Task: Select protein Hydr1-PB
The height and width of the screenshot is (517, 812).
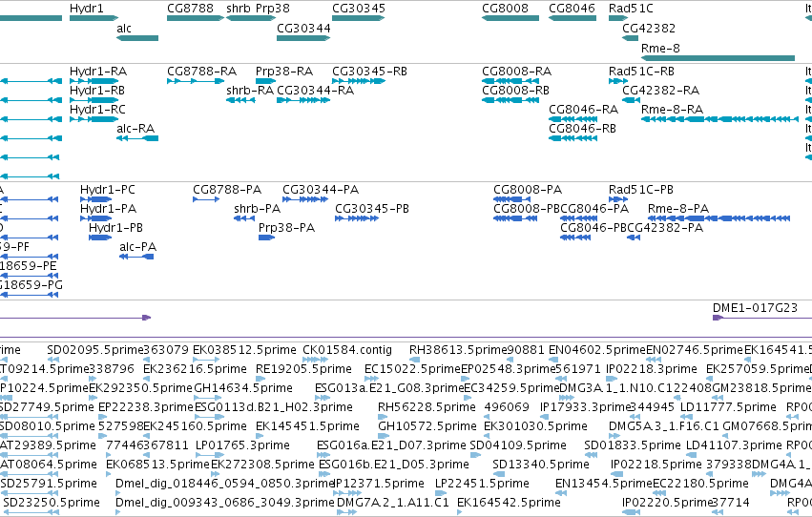Action: pos(115,228)
